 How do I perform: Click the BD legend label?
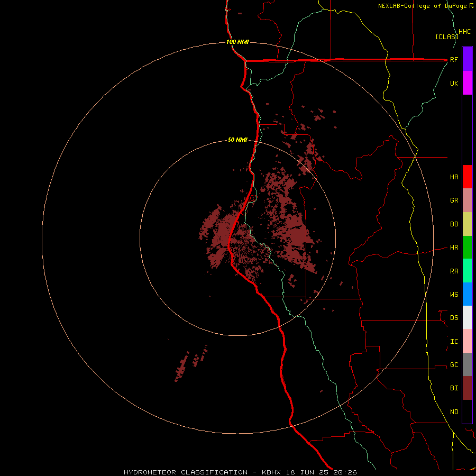point(454,224)
